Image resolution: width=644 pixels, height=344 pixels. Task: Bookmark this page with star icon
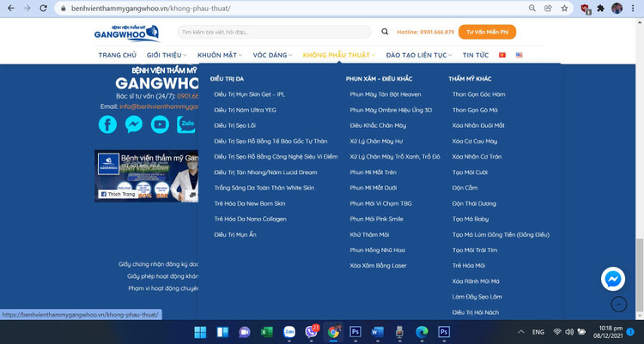click(x=564, y=9)
